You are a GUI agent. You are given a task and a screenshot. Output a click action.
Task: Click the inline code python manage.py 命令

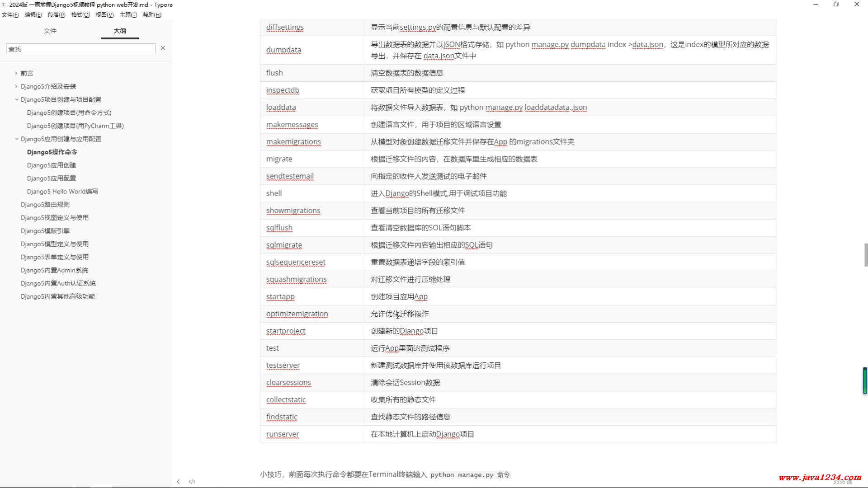click(470, 475)
